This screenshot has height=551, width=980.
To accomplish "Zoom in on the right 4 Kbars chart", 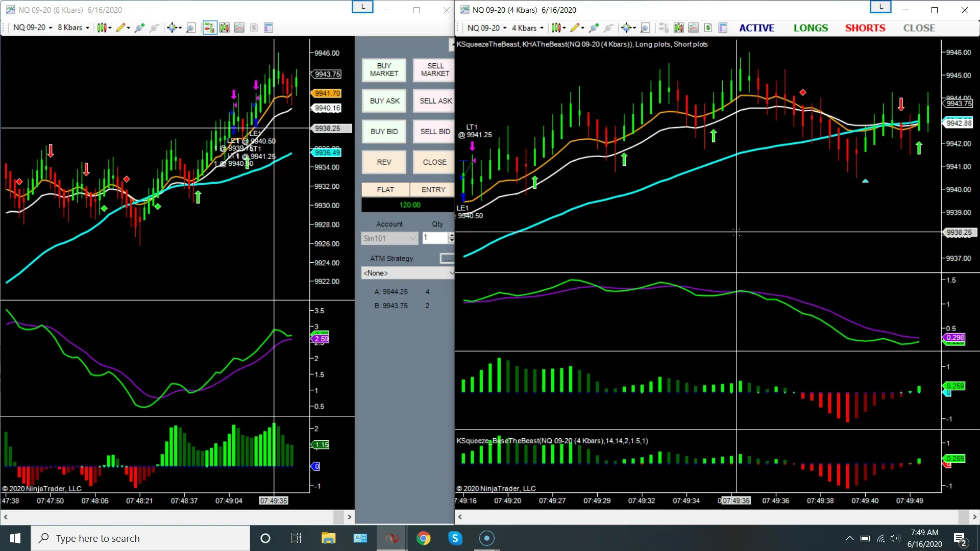I will (x=594, y=28).
